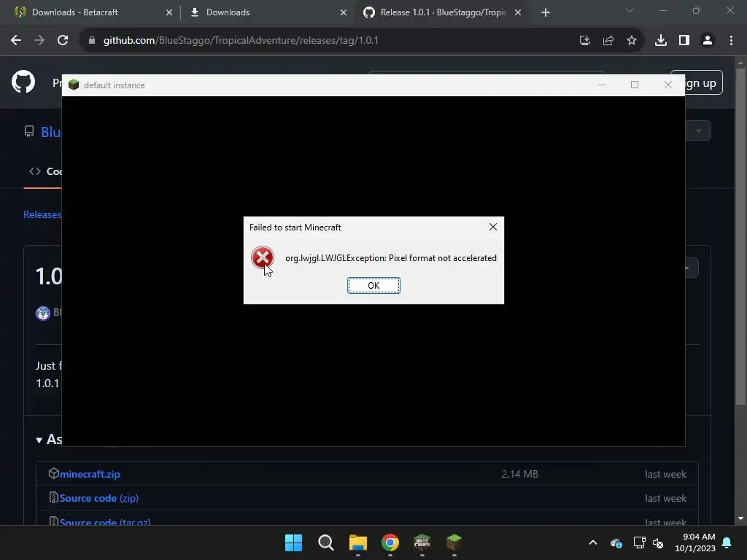Screen dimensions: 747x560
Task: Click the site lock icon in the address bar
Action: [91, 41]
